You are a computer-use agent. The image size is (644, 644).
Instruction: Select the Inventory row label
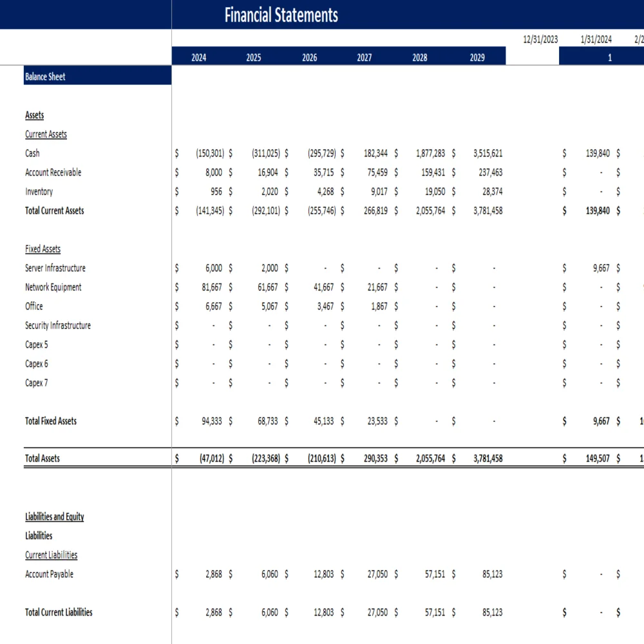click(39, 191)
